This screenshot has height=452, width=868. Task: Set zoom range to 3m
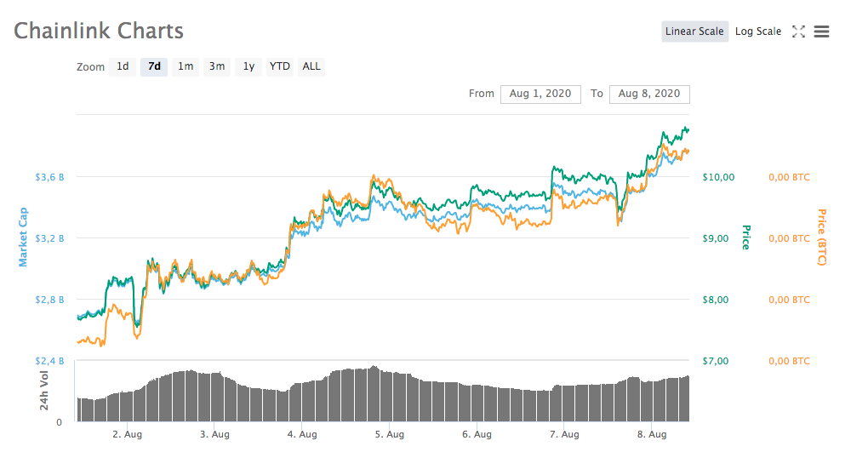point(217,66)
